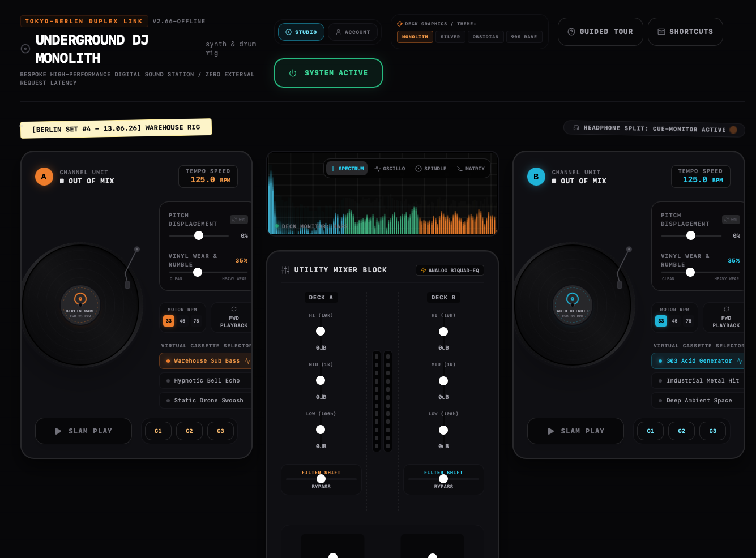Select 303 Acid Generator cassette
This screenshot has height=558, width=756.
click(698, 361)
